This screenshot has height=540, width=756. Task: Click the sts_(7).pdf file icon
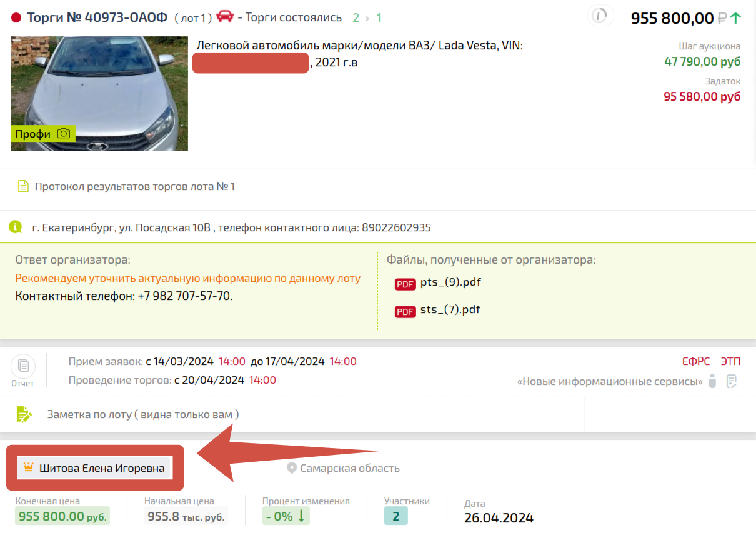point(405,311)
